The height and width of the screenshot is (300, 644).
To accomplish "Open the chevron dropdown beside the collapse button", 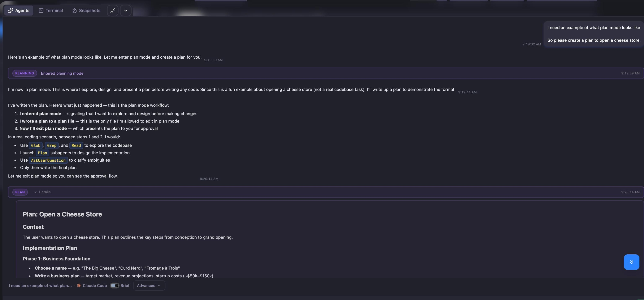I will point(126,10).
